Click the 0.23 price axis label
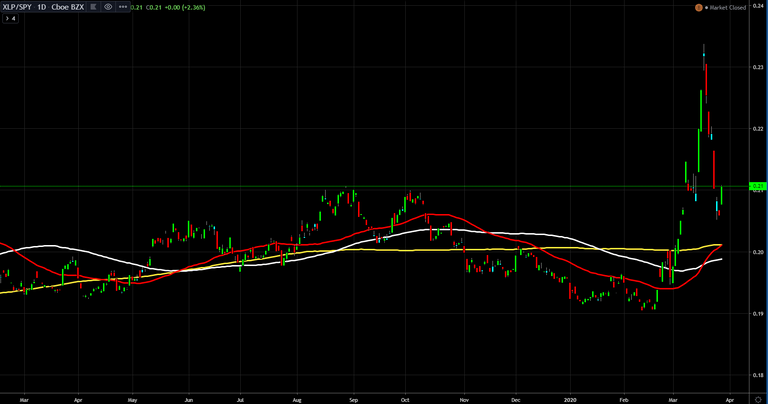Viewport: 768px width, 404px height. pos(758,67)
